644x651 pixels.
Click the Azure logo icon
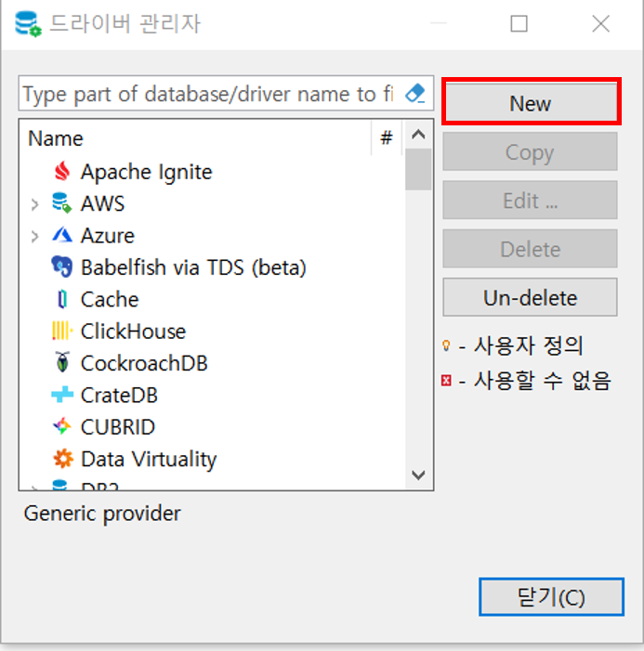62,235
